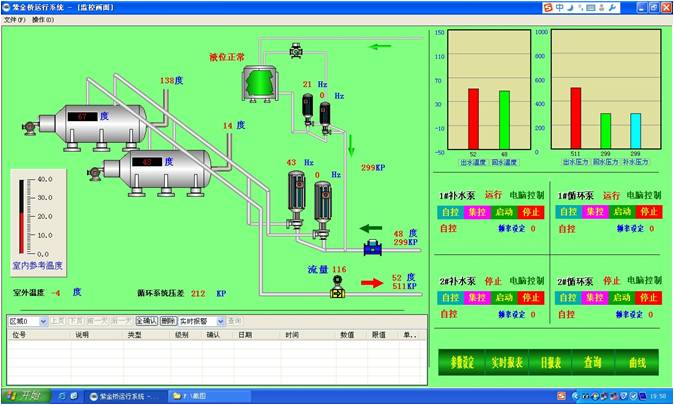The height and width of the screenshot is (405, 674).
Task: Open the 文件(F) menu
Action: click(x=14, y=19)
